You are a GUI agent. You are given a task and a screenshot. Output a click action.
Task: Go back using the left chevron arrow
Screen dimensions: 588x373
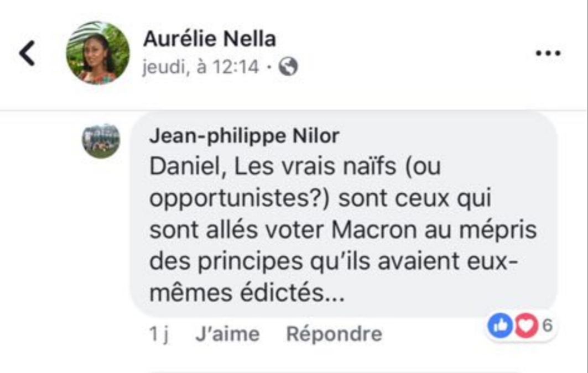click(27, 53)
